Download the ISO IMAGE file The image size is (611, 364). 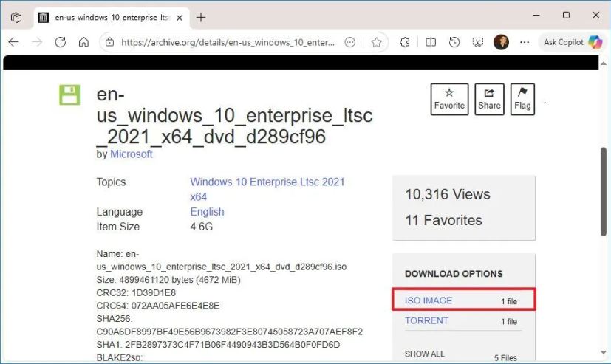[x=429, y=301]
